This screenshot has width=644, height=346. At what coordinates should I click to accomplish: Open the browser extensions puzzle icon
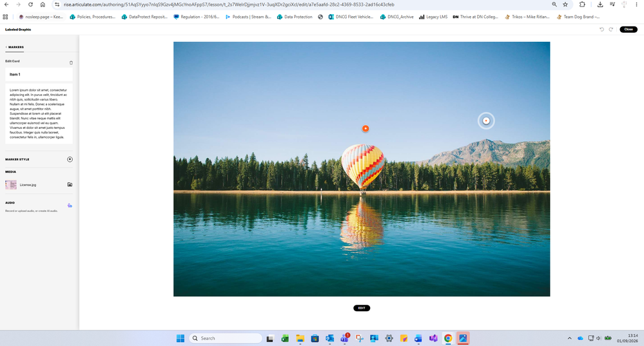[x=582, y=5]
